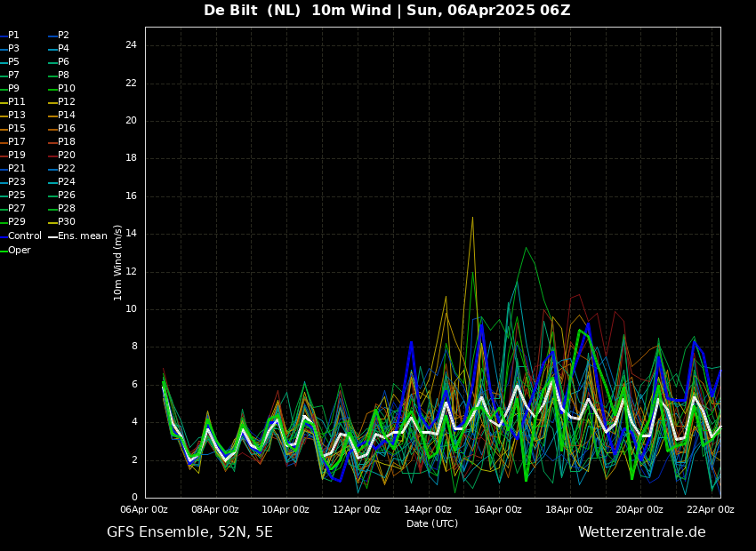Click the Date (UTC) axis title
Image resolution: width=756 pixels, height=551 pixels.
[x=432, y=524]
